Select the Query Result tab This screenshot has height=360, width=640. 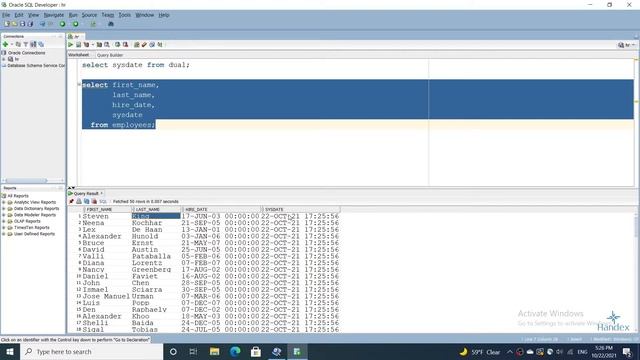click(86, 193)
